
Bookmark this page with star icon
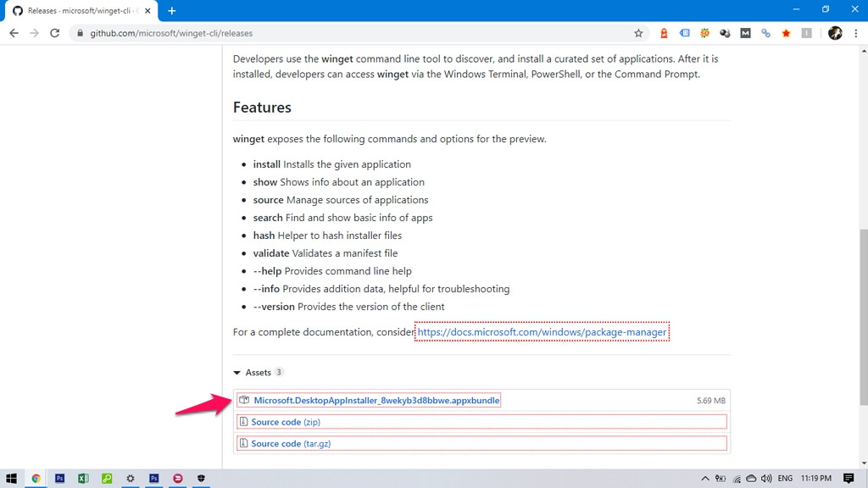638,33
